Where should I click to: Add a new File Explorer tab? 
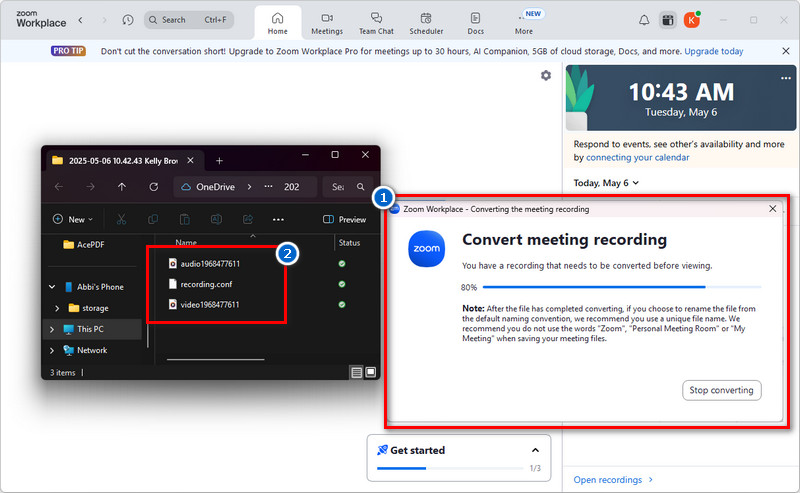pyautogui.click(x=219, y=161)
